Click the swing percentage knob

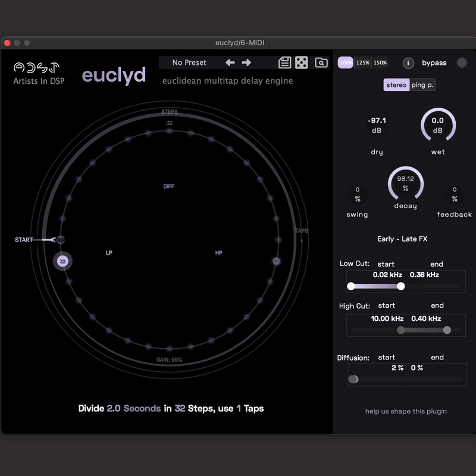(358, 195)
